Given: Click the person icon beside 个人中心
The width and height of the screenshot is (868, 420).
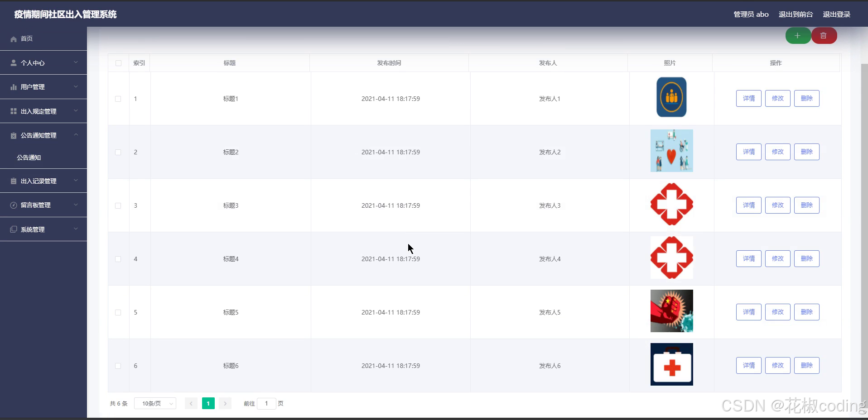Looking at the screenshot, I should 14,63.
